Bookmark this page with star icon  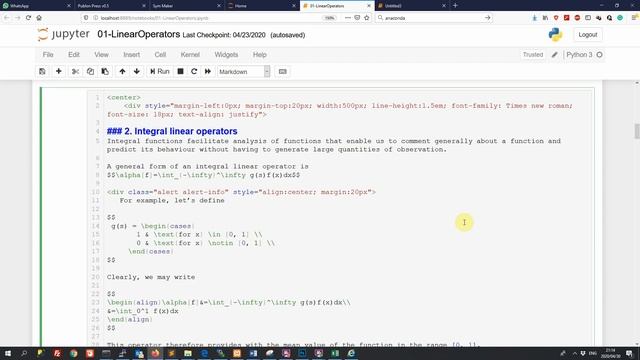[x=367, y=18]
